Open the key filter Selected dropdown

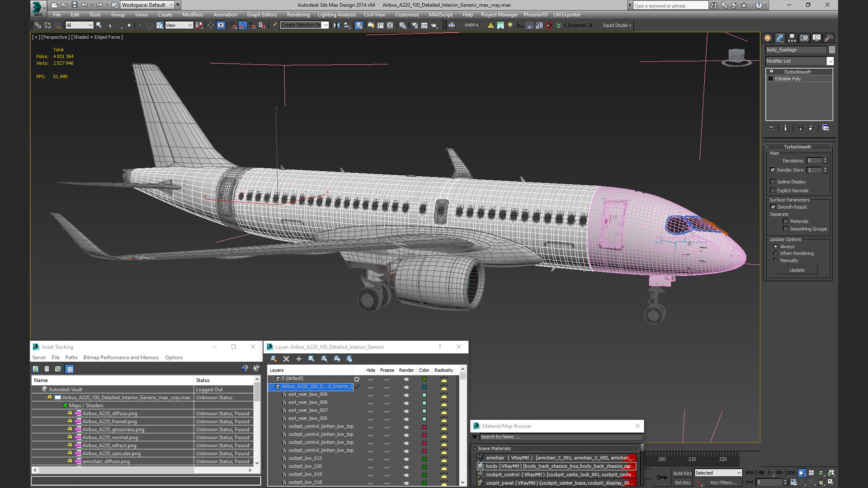click(718, 473)
